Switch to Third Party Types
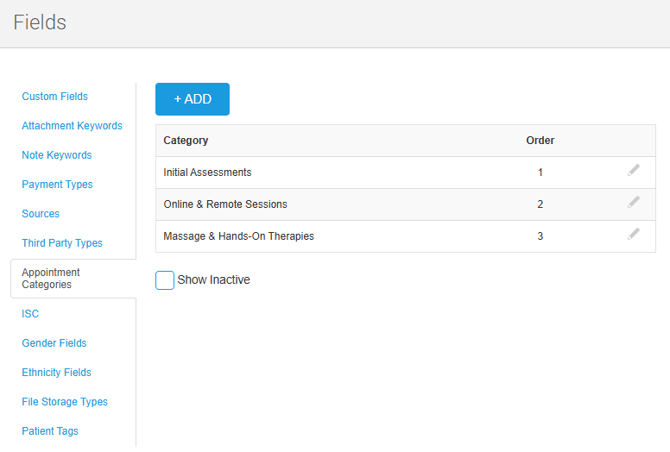The image size is (670, 452). (x=62, y=243)
